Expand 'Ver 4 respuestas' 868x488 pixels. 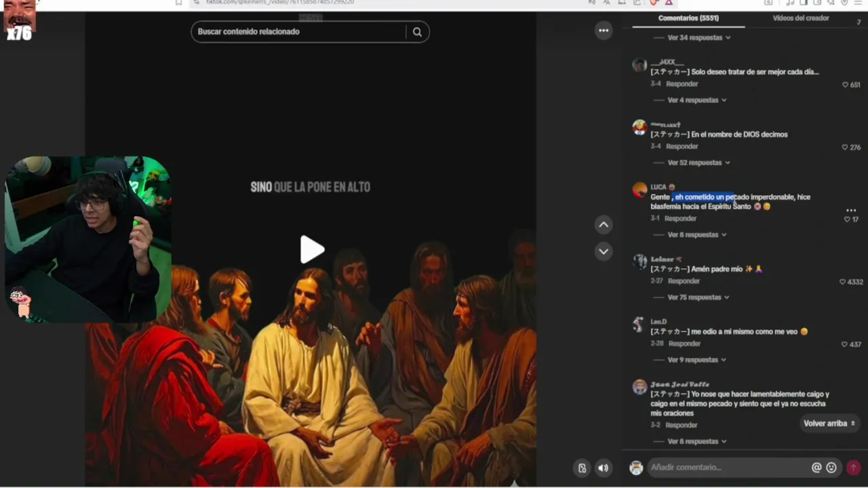696,100
